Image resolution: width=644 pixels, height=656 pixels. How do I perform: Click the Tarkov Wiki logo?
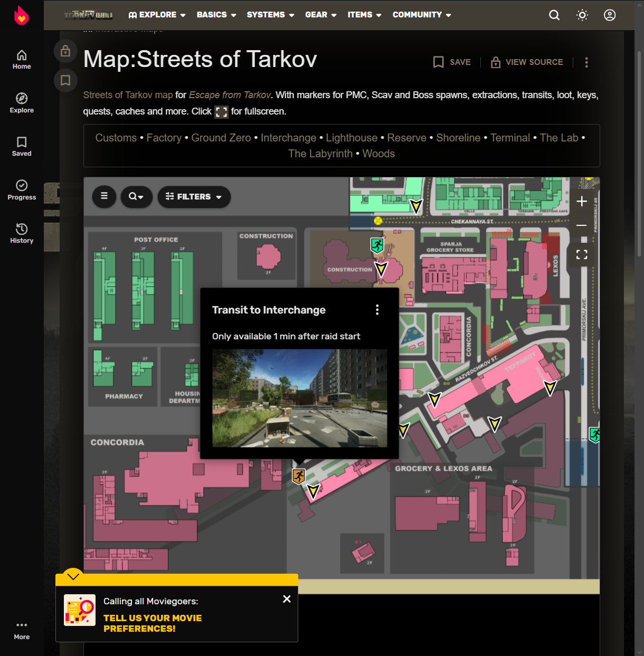89,15
